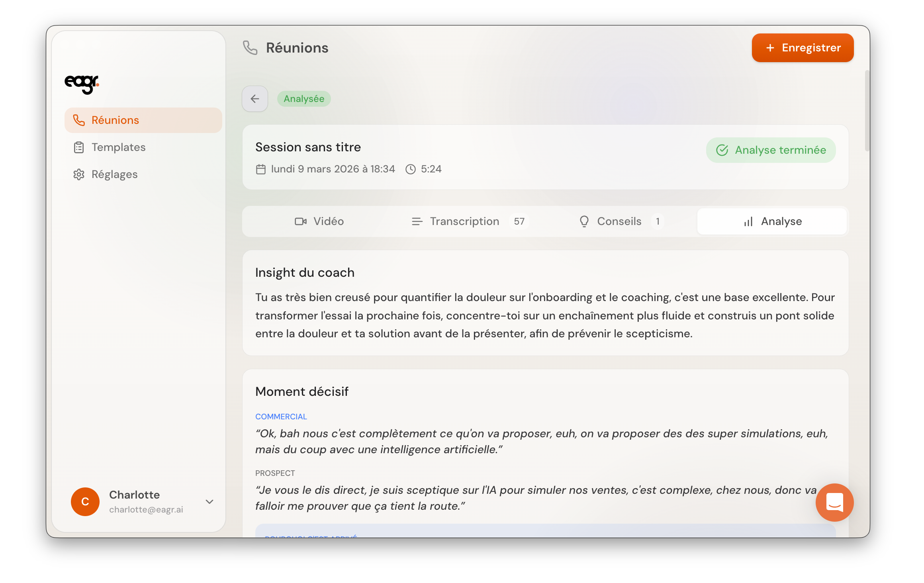Switch to the Vidéo tab

point(319,221)
